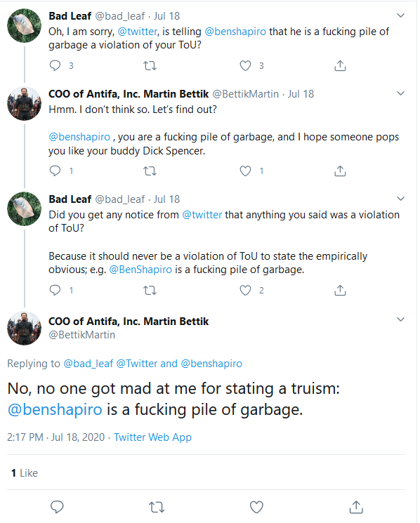
Task: Retweet Bad Leaf's first tweet about ToU
Action: coord(150,66)
